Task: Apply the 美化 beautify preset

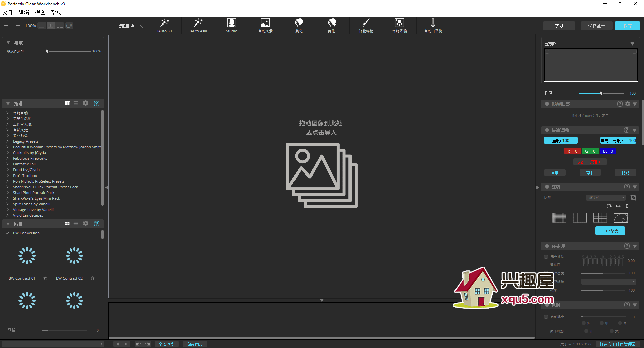Action: pos(299,26)
